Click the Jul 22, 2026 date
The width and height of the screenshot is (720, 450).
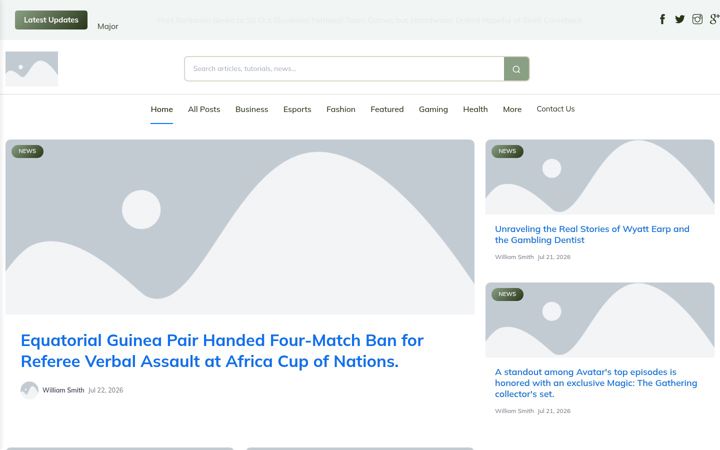click(x=106, y=390)
